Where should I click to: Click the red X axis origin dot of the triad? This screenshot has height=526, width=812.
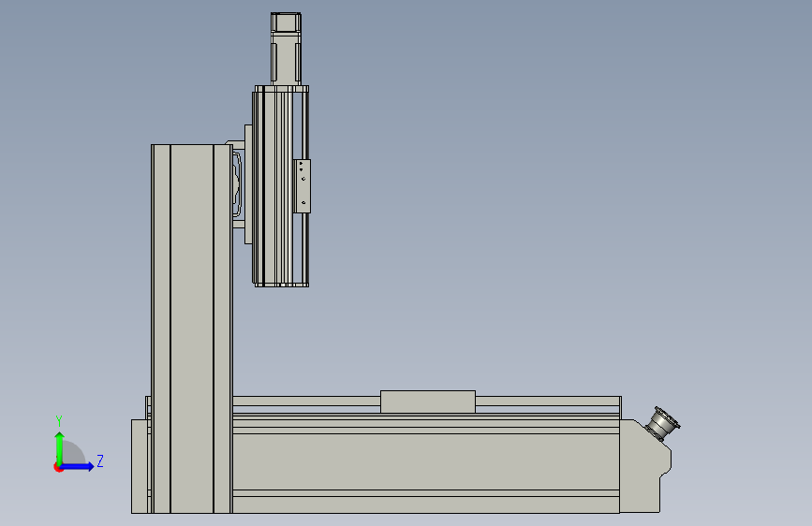pyautogui.click(x=58, y=467)
